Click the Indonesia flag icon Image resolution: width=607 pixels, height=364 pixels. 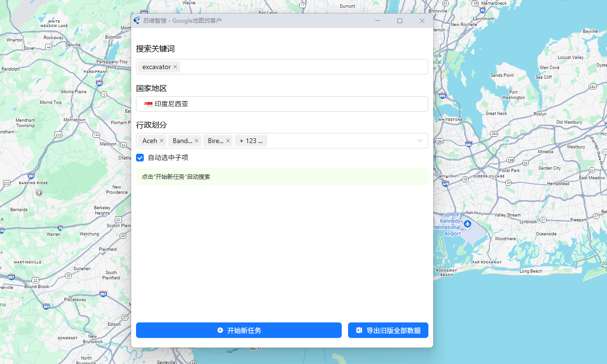tap(148, 104)
